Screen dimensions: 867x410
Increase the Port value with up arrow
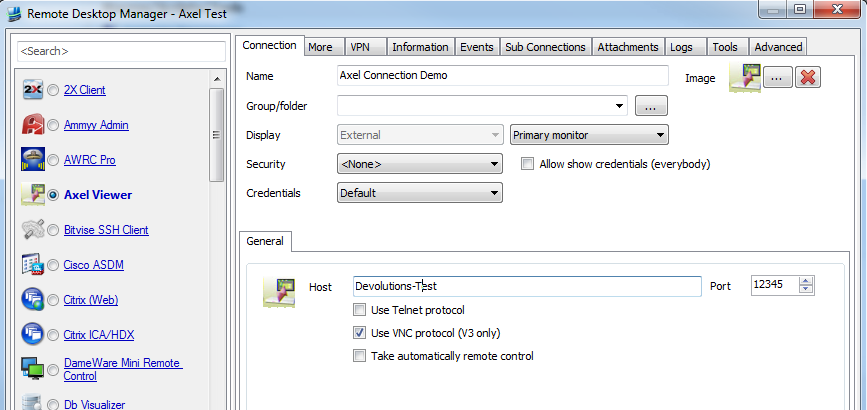pyautogui.click(x=806, y=282)
